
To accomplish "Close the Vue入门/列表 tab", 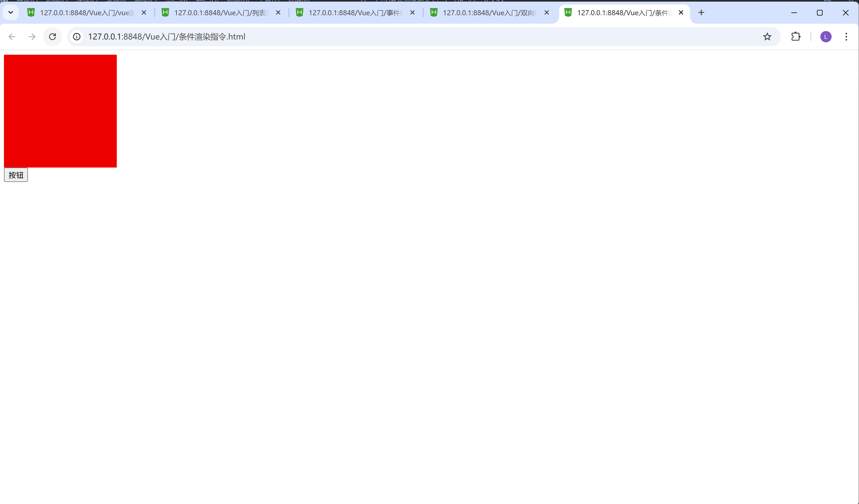I will [x=278, y=13].
